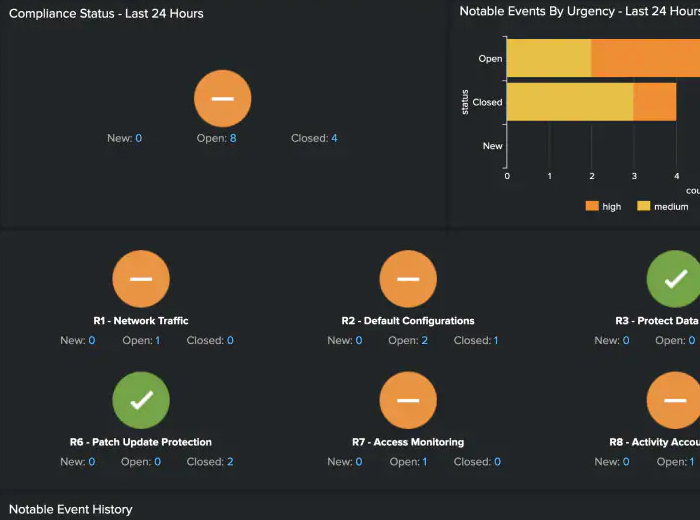Image resolution: width=700 pixels, height=520 pixels.
Task: Open R2 Default Configurations open count
Action: point(424,340)
